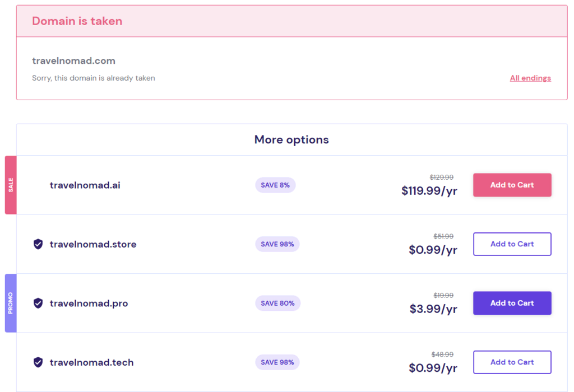Screen dimensions: 574x392
Task: Add travelnomad.pro to cart
Action: point(512,303)
